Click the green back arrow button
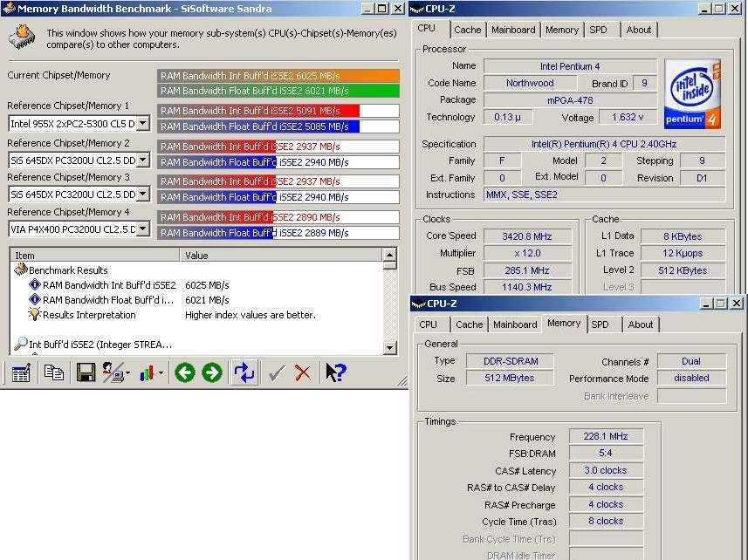 point(184,372)
